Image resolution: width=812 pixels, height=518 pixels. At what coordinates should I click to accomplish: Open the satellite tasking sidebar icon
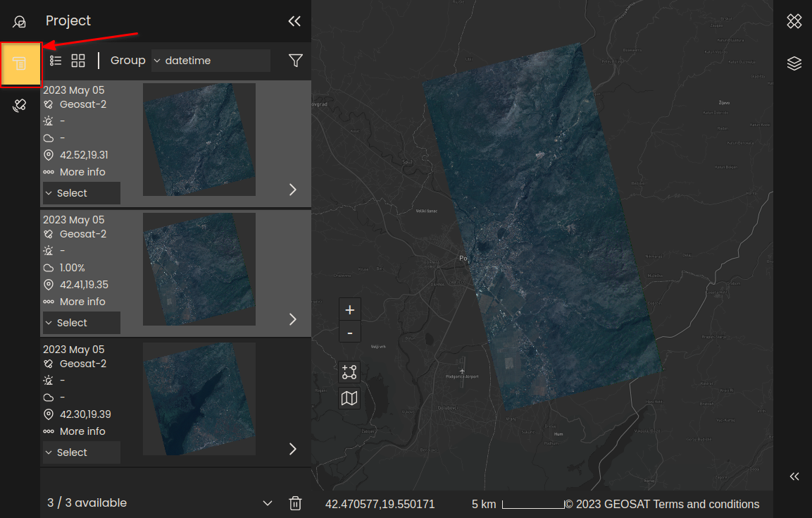[20, 106]
